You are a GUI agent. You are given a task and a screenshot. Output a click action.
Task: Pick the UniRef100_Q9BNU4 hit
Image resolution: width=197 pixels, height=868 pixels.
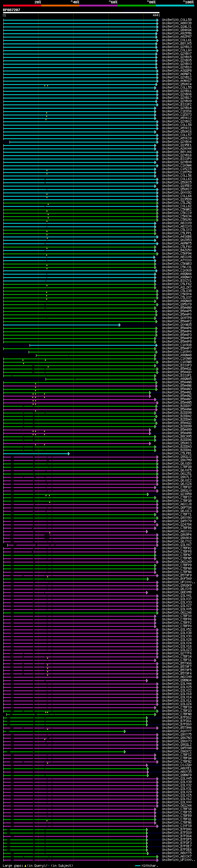coord(177,680)
